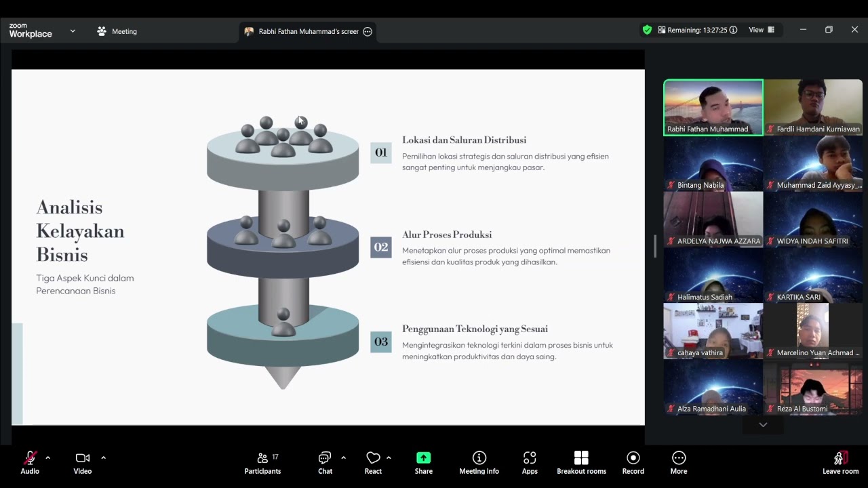The image size is (868, 488).
Task: Minimize the Zoom meeting window
Action: [803, 30]
